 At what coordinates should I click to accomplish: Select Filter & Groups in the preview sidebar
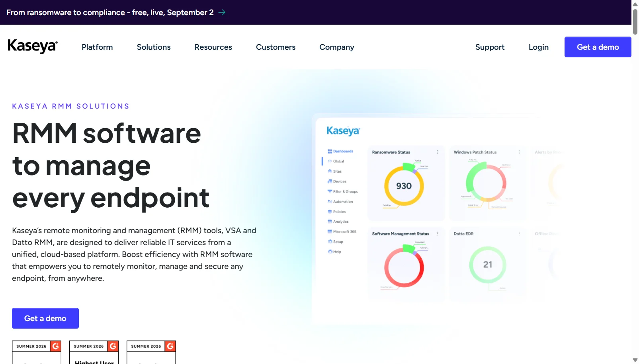345,191
